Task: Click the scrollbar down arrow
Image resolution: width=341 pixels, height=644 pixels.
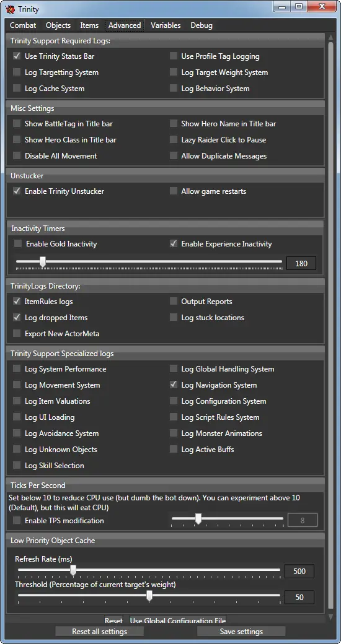Action: tap(331, 617)
